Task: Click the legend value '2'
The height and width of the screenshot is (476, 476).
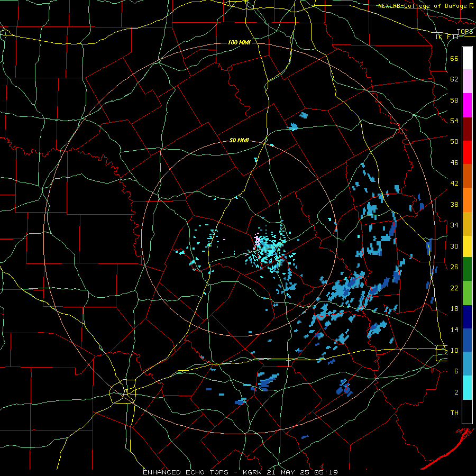Action: click(456, 392)
